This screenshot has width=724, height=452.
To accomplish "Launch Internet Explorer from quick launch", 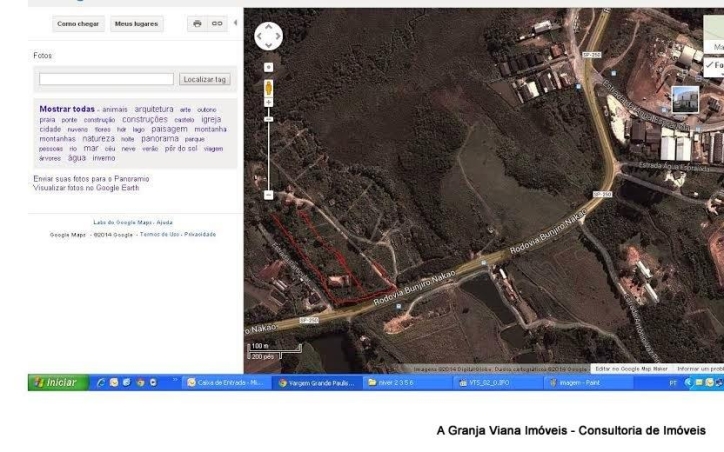I will (x=100, y=383).
